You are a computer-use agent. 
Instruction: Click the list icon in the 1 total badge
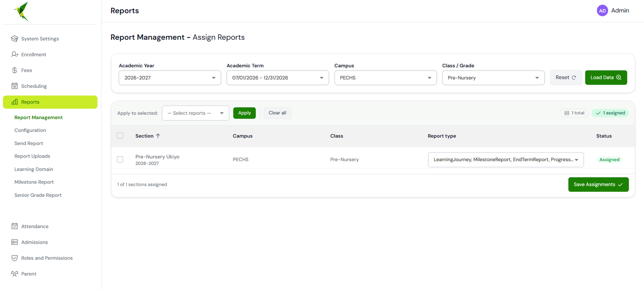pyautogui.click(x=567, y=113)
